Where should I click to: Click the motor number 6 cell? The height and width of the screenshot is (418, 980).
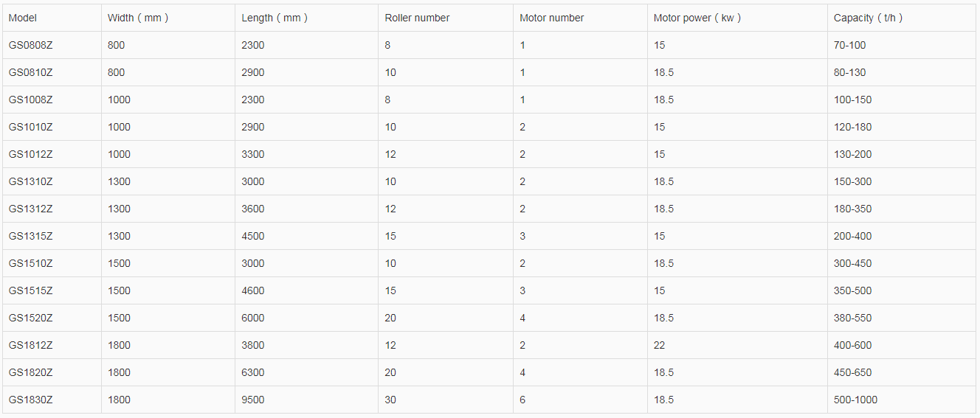(x=522, y=400)
